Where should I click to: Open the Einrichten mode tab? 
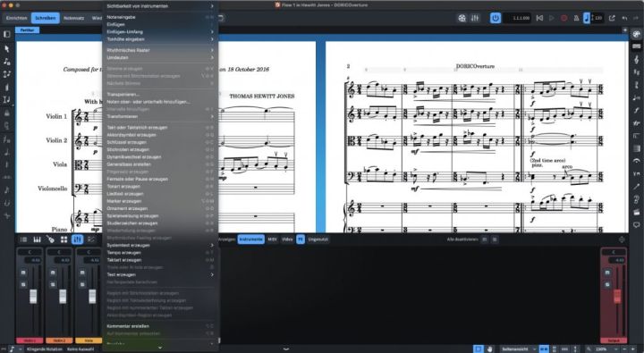17,18
